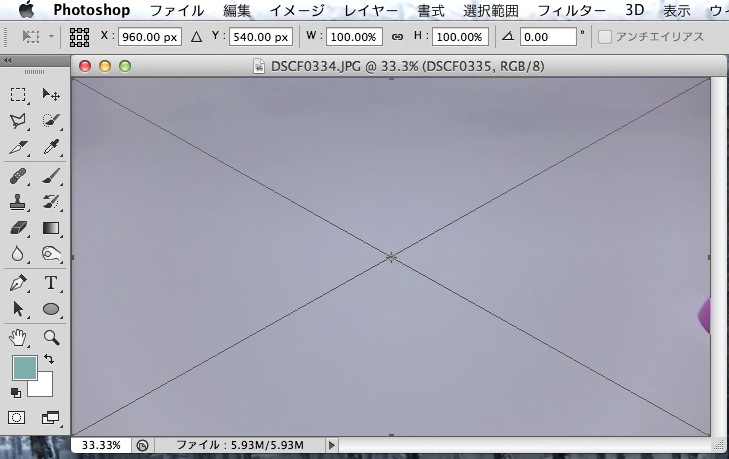Screen dimensions: 729x459
Task: Open the 書式 menu
Action: pos(431,10)
